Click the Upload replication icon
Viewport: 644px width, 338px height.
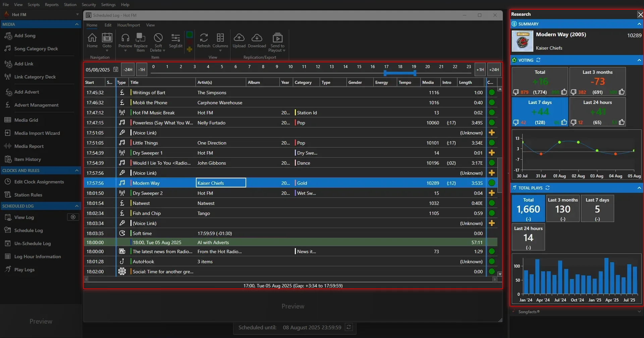pos(239,40)
